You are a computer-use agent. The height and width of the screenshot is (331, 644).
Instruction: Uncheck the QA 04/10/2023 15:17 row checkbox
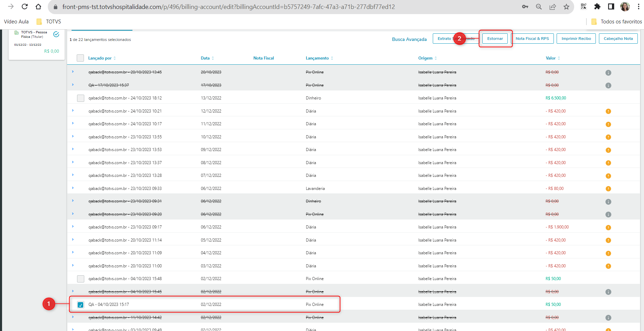click(x=80, y=305)
